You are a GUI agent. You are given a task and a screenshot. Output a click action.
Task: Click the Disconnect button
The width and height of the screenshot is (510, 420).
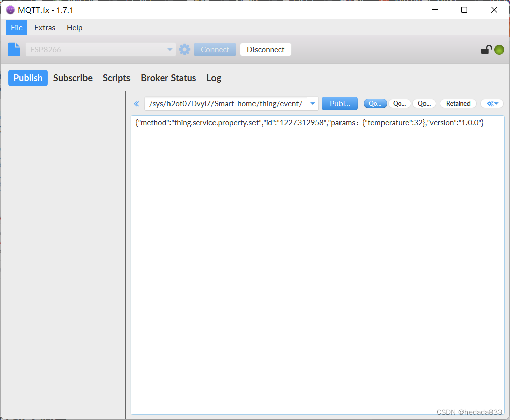click(266, 50)
